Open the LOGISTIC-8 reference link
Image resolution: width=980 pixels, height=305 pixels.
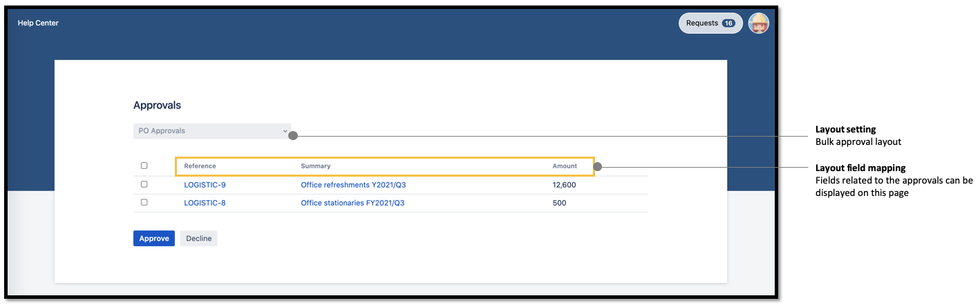tap(205, 203)
